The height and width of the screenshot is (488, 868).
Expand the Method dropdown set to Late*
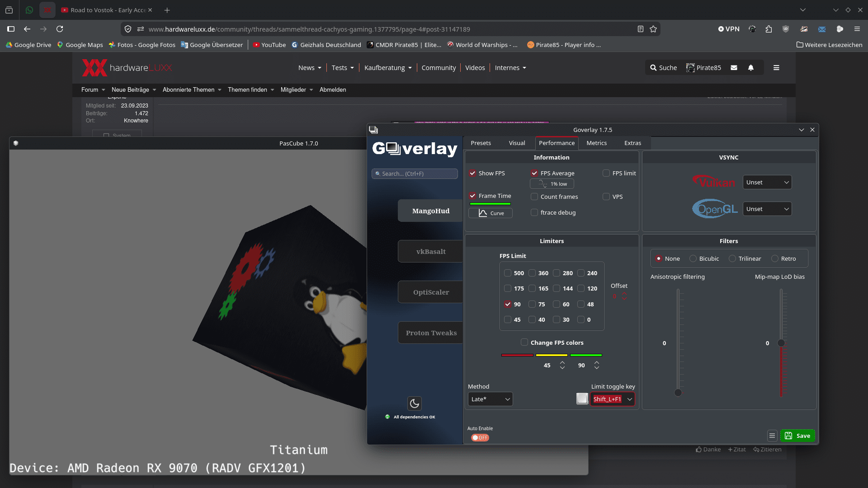point(491,399)
